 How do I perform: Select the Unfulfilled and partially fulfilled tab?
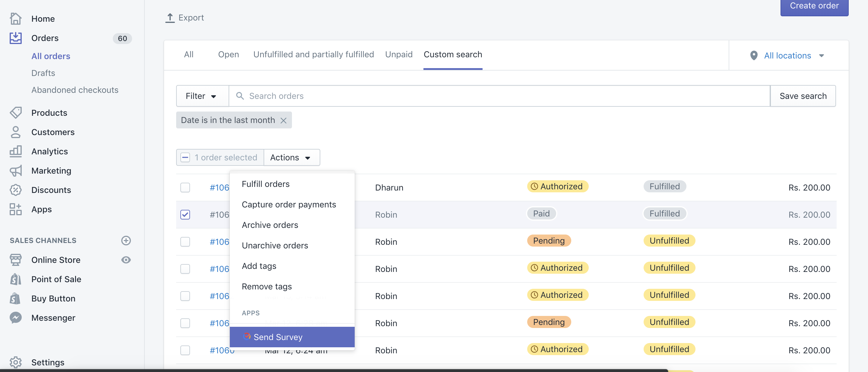313,54
